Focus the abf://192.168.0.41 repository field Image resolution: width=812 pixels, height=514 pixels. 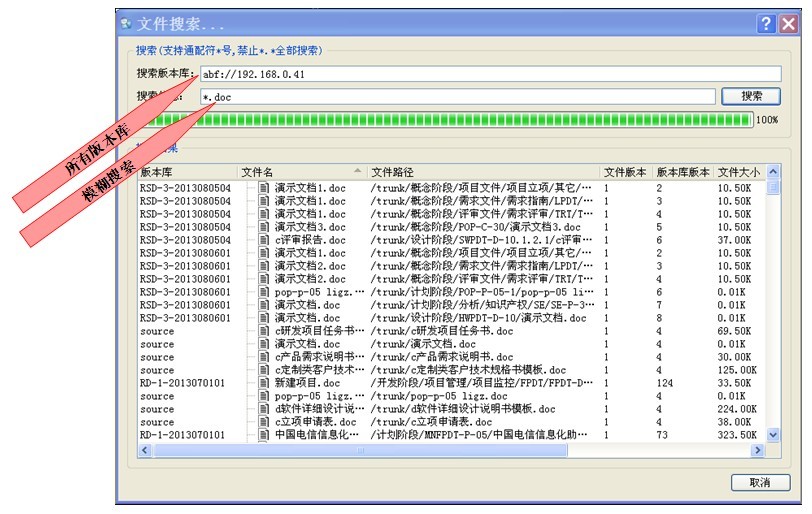(489, 74)
